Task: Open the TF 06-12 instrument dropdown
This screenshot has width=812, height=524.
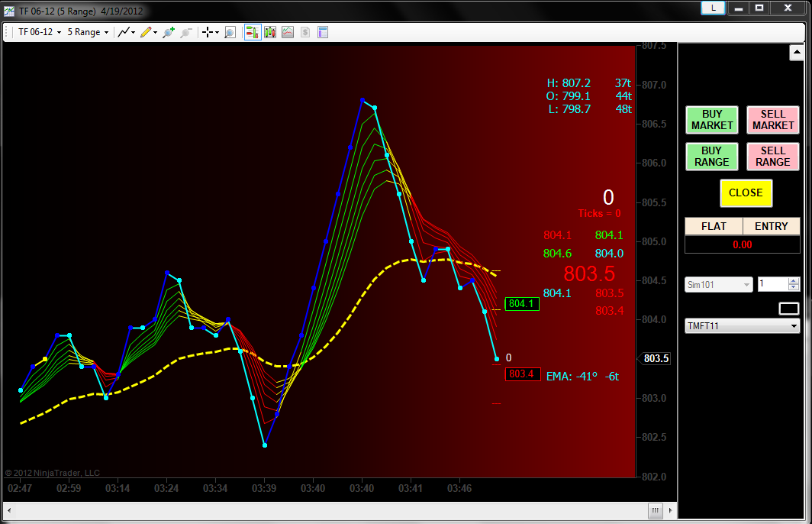Action: pos(40,32)
